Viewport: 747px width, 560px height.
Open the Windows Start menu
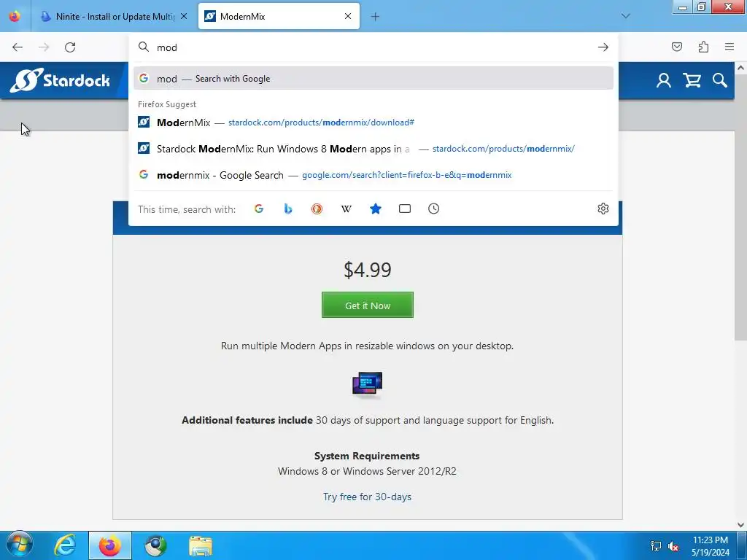click(19, 545)
